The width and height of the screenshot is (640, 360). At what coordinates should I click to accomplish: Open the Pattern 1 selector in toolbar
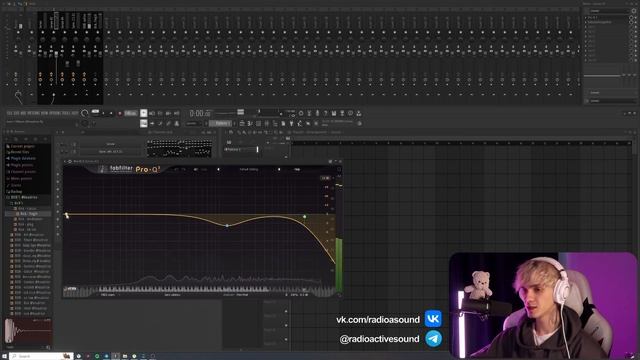tap(221, 123)
